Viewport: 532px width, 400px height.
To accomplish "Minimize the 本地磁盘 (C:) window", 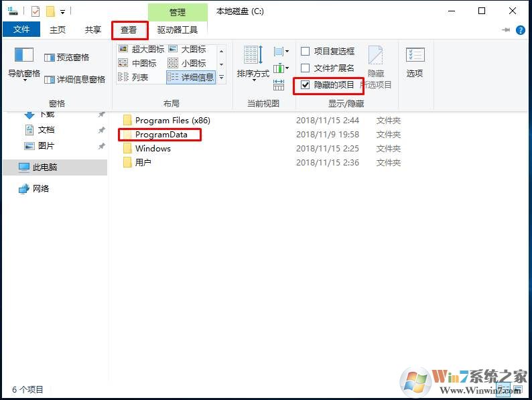I will click(451, 11).
